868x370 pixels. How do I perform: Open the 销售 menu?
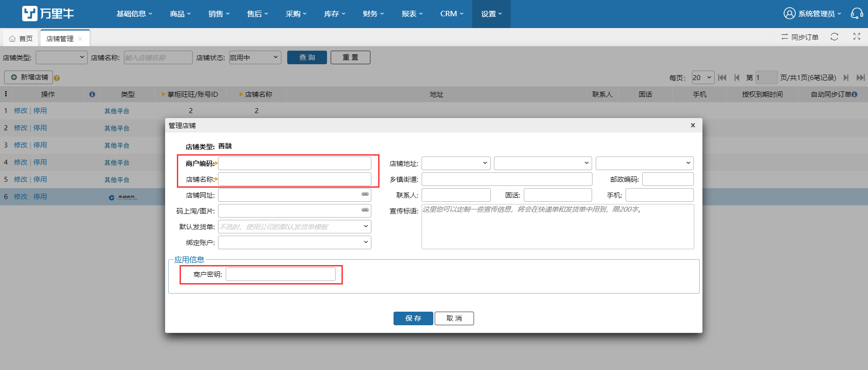point(219,14)
